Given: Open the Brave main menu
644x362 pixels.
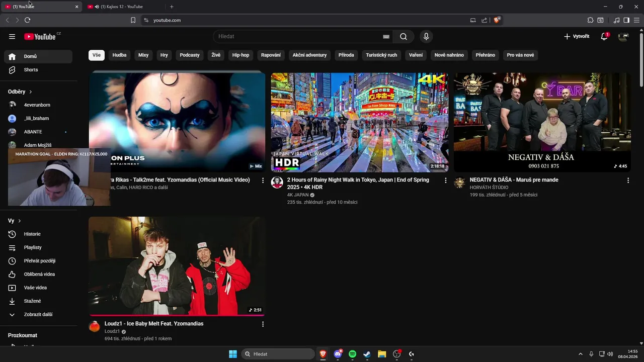Looking at the screenshot, I should 636,20.
